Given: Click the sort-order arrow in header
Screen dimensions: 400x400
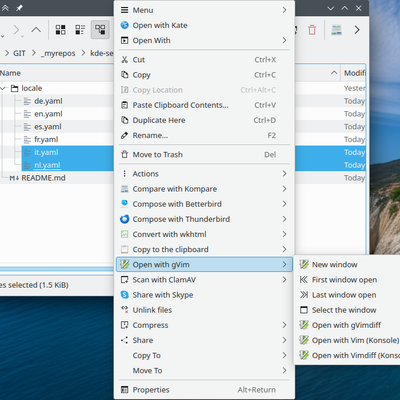Looking at the screenshot, I should [334, 73].
